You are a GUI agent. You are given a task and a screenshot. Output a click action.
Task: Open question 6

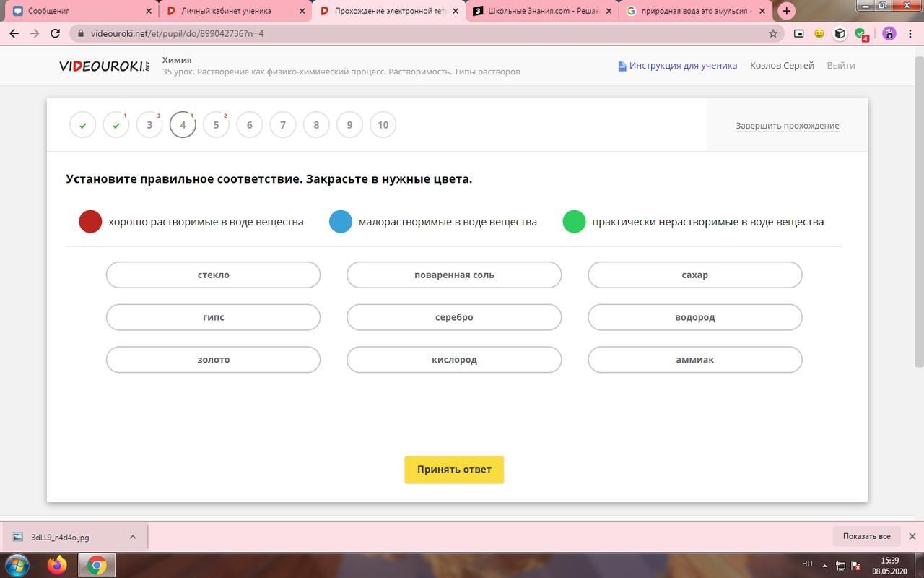pyautogui.click(x=250, y=125)
